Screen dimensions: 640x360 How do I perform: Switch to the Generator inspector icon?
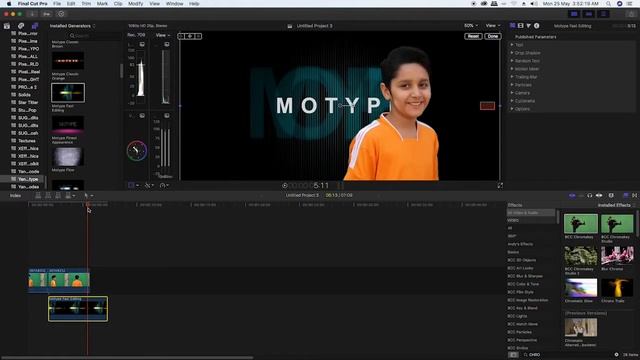513,26
